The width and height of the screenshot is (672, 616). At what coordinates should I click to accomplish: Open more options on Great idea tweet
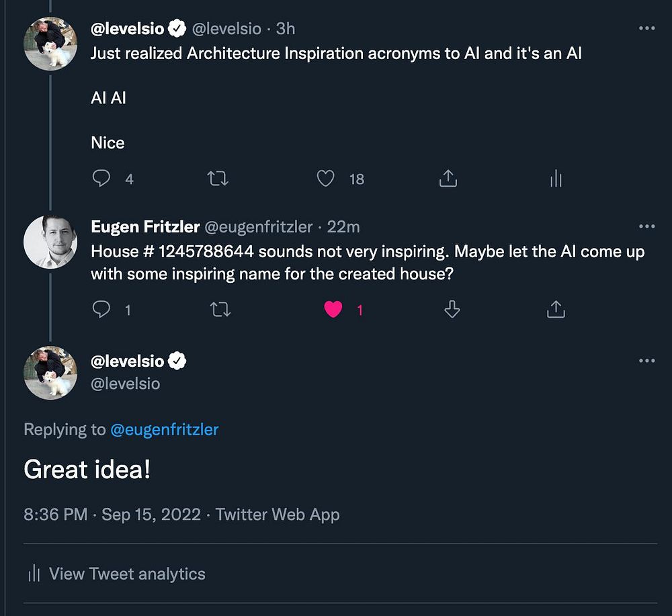[646, 361]
